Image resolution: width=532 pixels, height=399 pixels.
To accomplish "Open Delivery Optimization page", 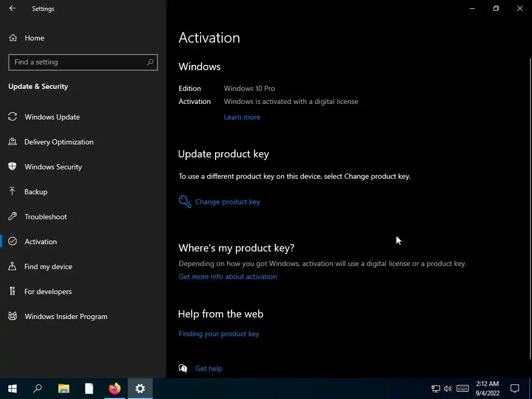I will [83, 142].
